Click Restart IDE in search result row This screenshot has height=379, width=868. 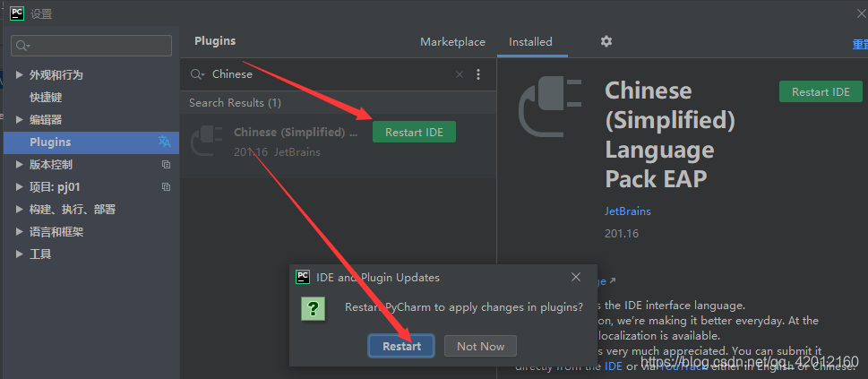pos(414,133)
